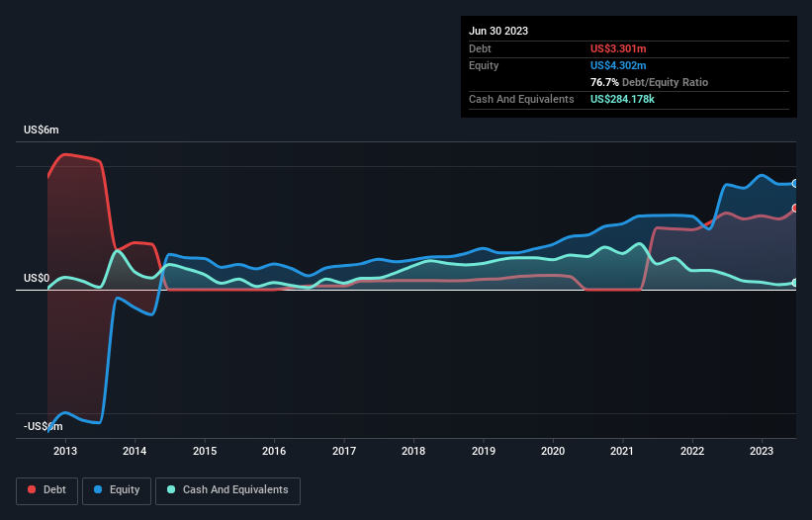Toggle the Debt series legend button
Image resolution: width=812 pixels, height=520 pixels.
point(47,490)
